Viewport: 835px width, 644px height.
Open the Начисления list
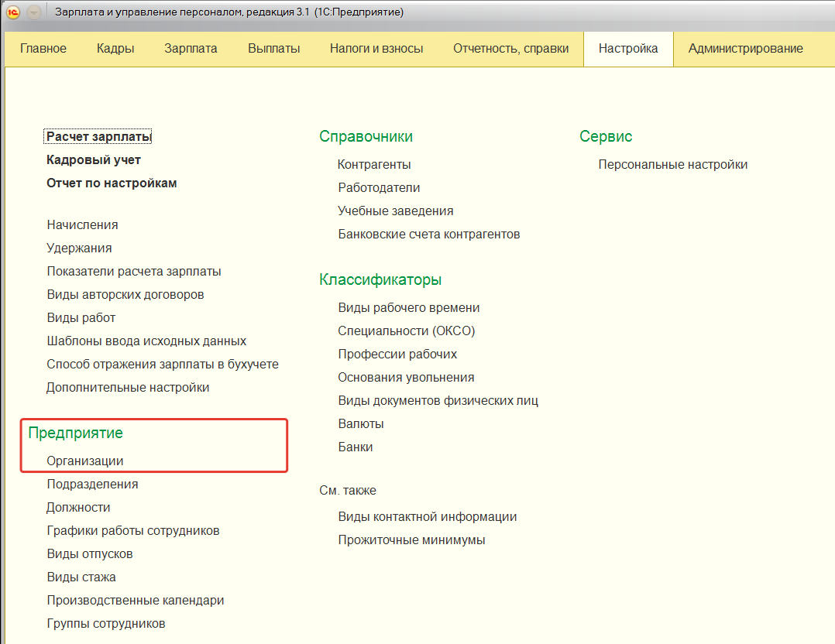[83, 224]
